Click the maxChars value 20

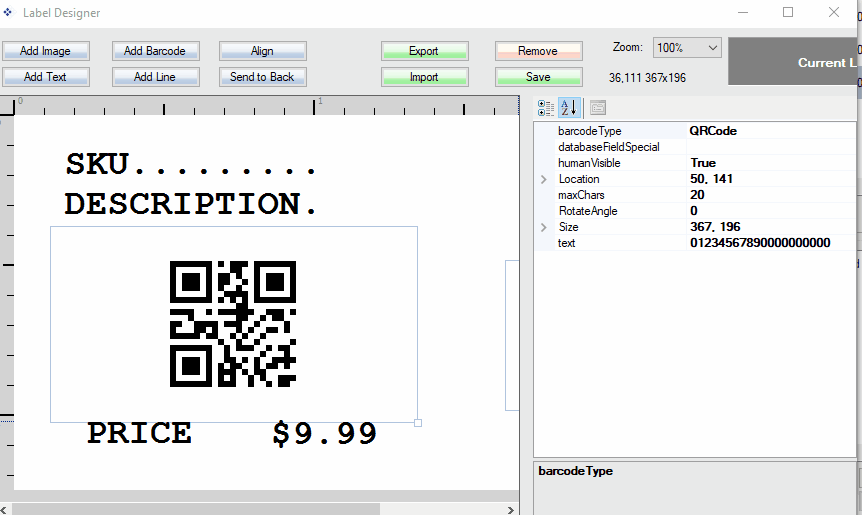coord(771,195)
